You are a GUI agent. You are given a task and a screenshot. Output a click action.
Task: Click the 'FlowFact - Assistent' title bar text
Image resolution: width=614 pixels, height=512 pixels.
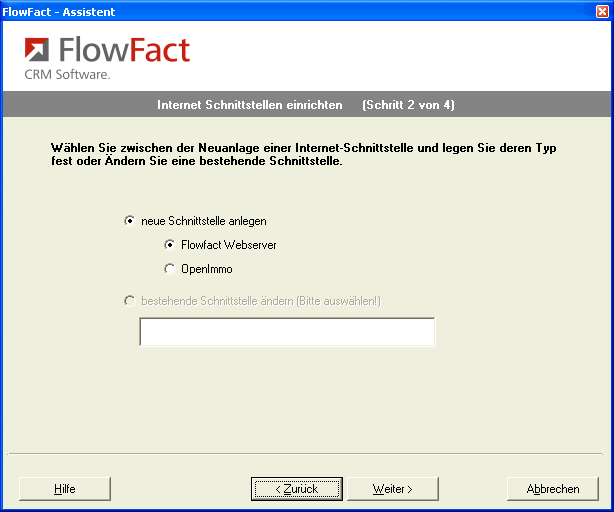[x=59, y=12]
